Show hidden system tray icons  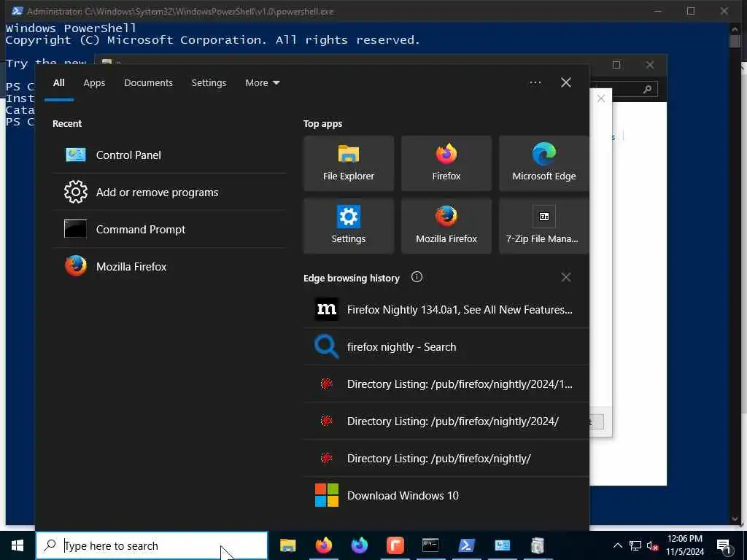(617, 545)
